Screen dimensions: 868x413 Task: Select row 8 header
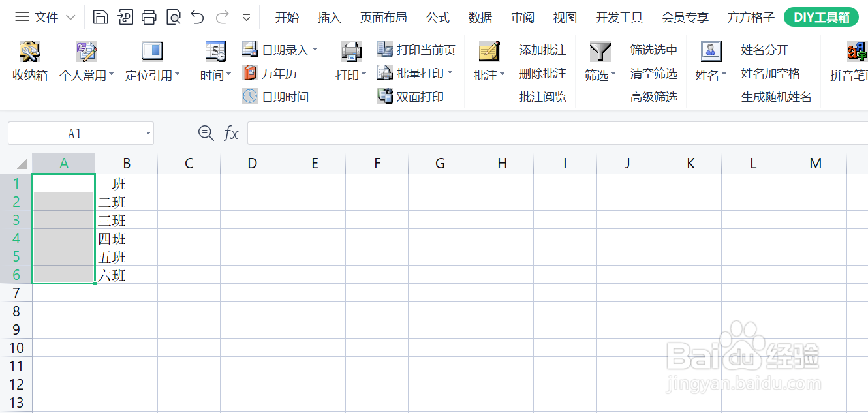[x=16, y=311]
